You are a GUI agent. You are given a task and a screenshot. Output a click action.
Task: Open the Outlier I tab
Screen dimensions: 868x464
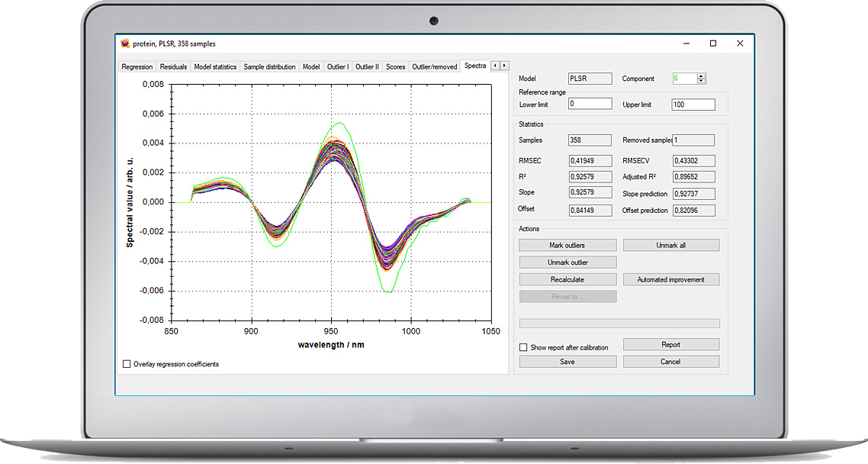338,67
